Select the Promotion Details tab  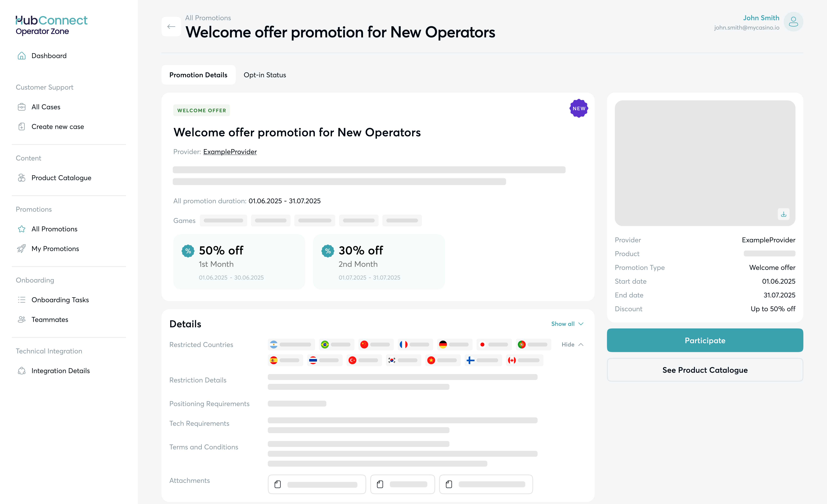pyautogui.click(x=198, y=75)
